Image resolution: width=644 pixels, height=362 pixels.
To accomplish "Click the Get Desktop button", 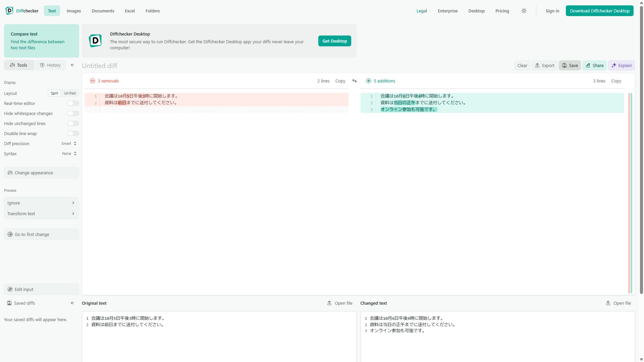I will click(334, 41).
